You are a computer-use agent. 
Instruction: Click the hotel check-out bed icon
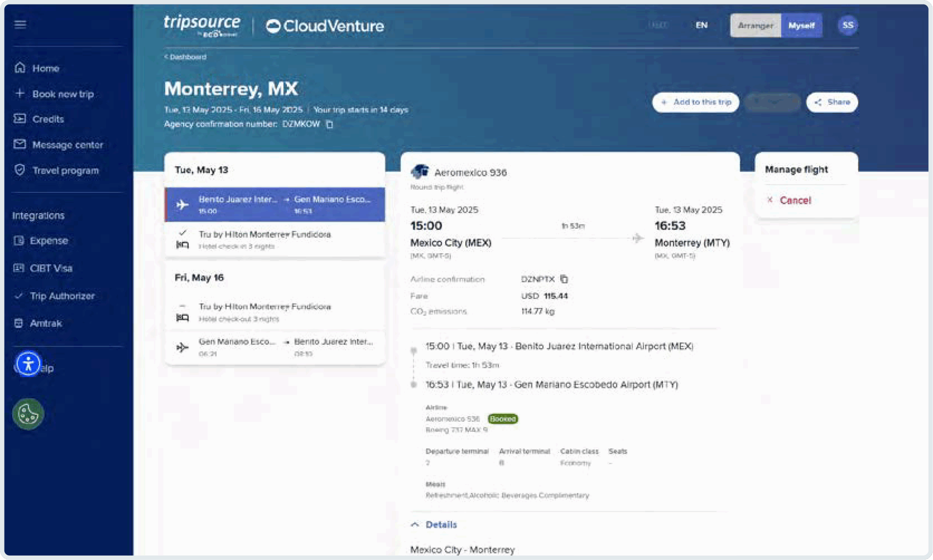(183, 318)
